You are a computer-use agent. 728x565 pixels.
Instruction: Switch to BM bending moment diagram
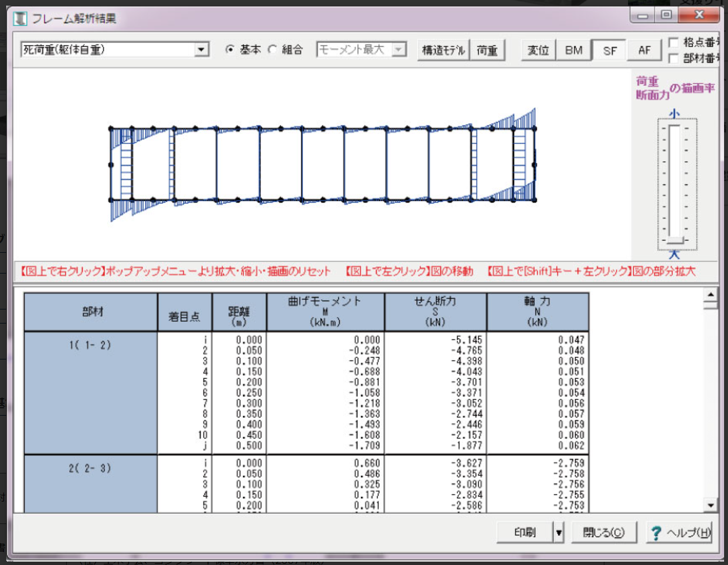click(574, 51)
